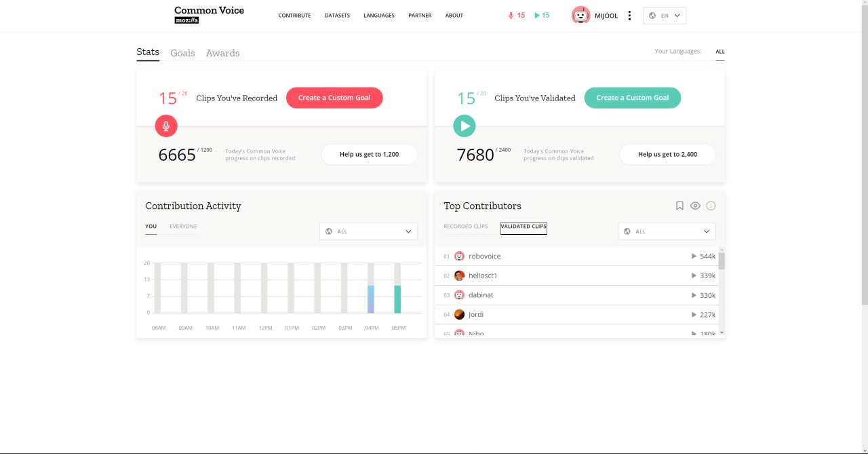Open the CONTRIBUTE menu
Image resolution: width=868 pixels, height=454 pixels.
coord(294,16)
